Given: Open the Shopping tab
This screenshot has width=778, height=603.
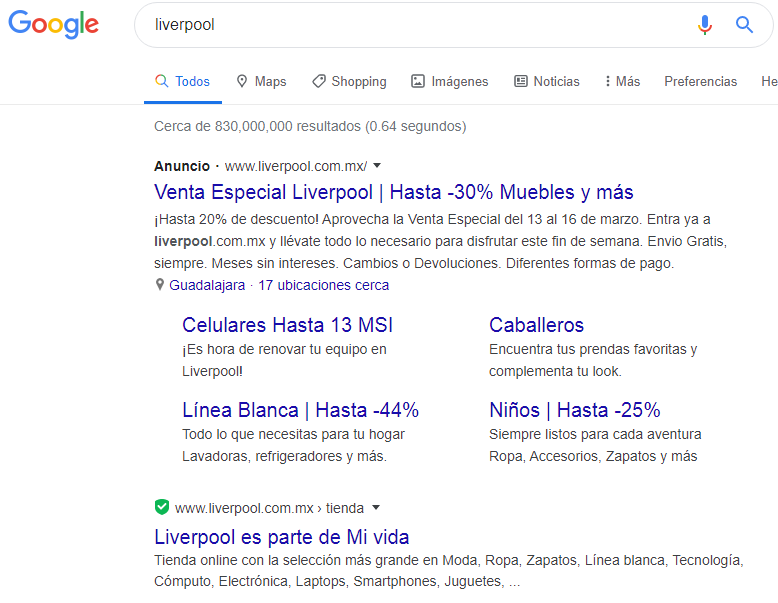Looking at the screenshot, I should pos(349,81).
